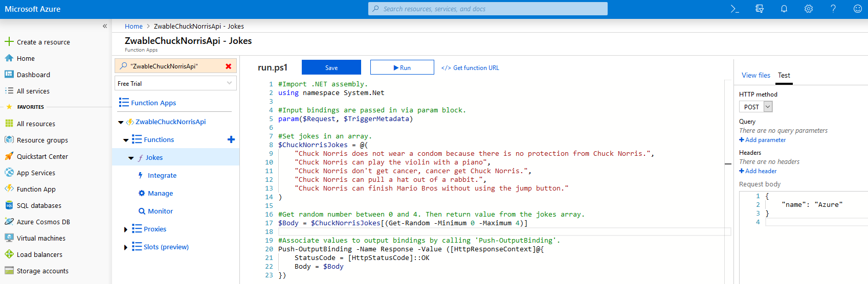Screen dimensions: 868x284
Task: Open directory and subscription filter icon
Action: click(760, 9)
